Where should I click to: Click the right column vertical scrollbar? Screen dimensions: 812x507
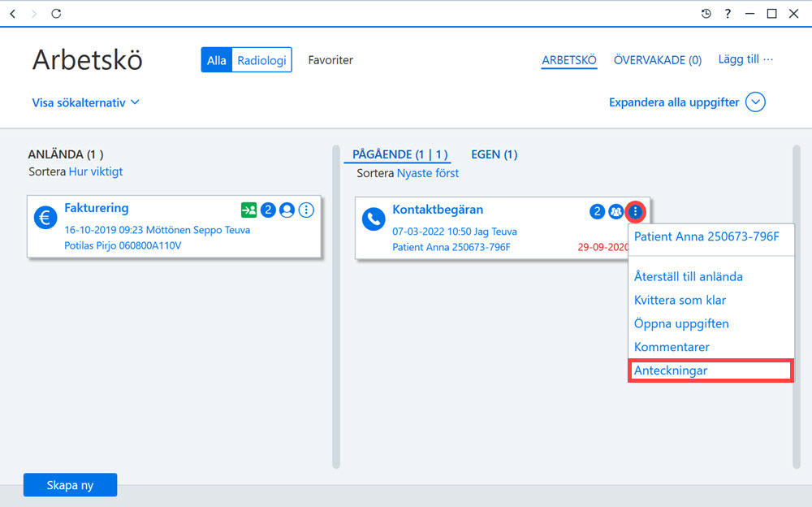(797, 307)
